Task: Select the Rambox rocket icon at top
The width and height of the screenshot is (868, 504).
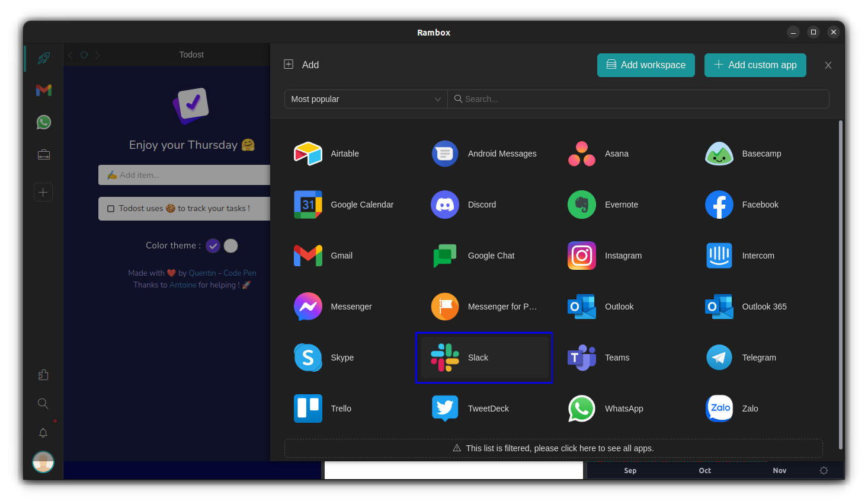Action: click(43, 58)
